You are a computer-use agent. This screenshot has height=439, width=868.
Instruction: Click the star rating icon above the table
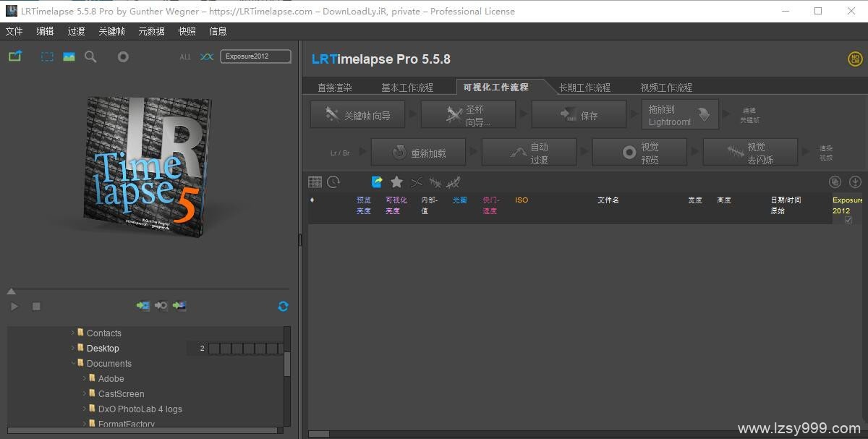(396, 182)
